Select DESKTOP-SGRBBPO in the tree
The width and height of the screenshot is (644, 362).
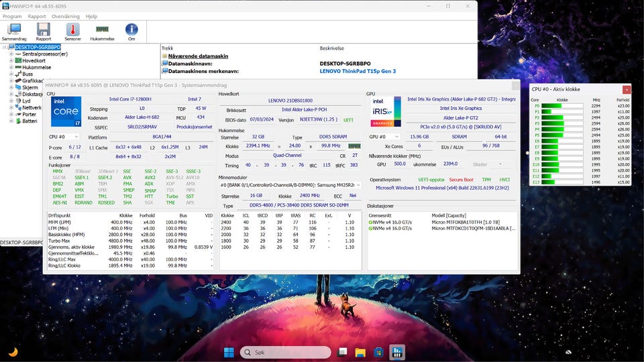[38, 47]
